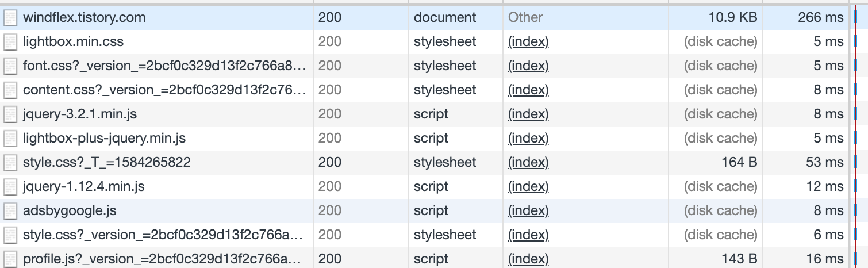Click the file icon for style.css?_T_=1584265822
The height and width of the screenshot is (268, 868).
coord(10,163)
